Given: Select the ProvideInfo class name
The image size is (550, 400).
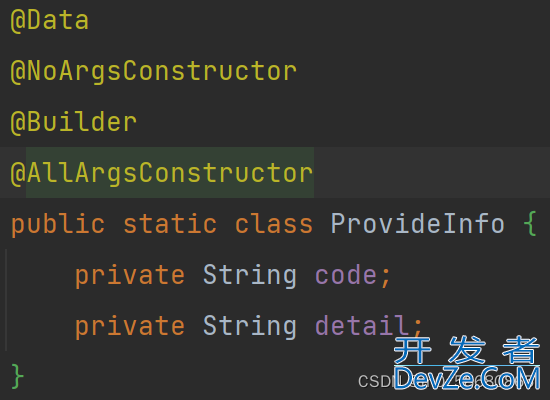Looking at the screenshot, I should tap(417, 223).
